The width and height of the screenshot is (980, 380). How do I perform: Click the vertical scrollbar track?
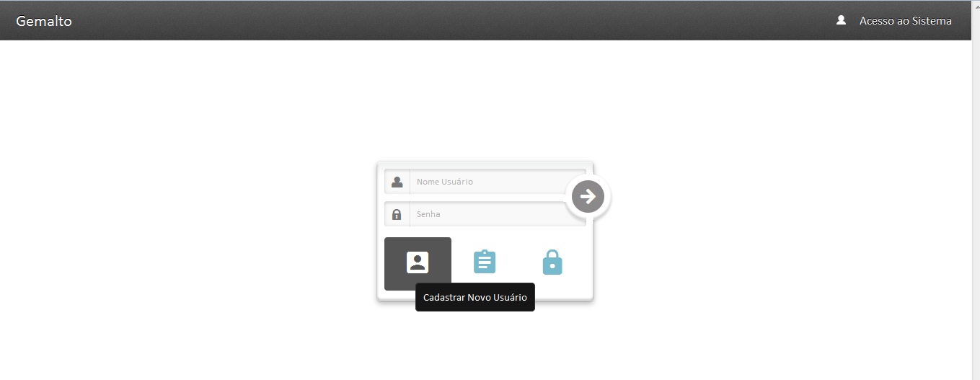[x=976, y=195]
